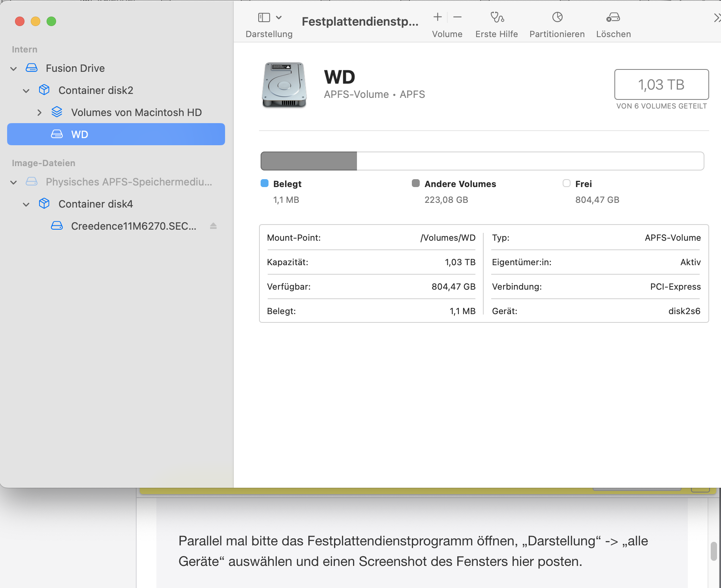
Task: Click the blue Belegt color swatch
Action: tap(265, 183)
